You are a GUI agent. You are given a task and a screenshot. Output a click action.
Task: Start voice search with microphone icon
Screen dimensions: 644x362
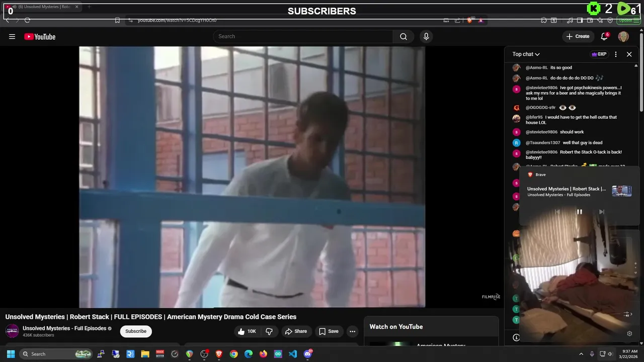(x=426, y=36)
